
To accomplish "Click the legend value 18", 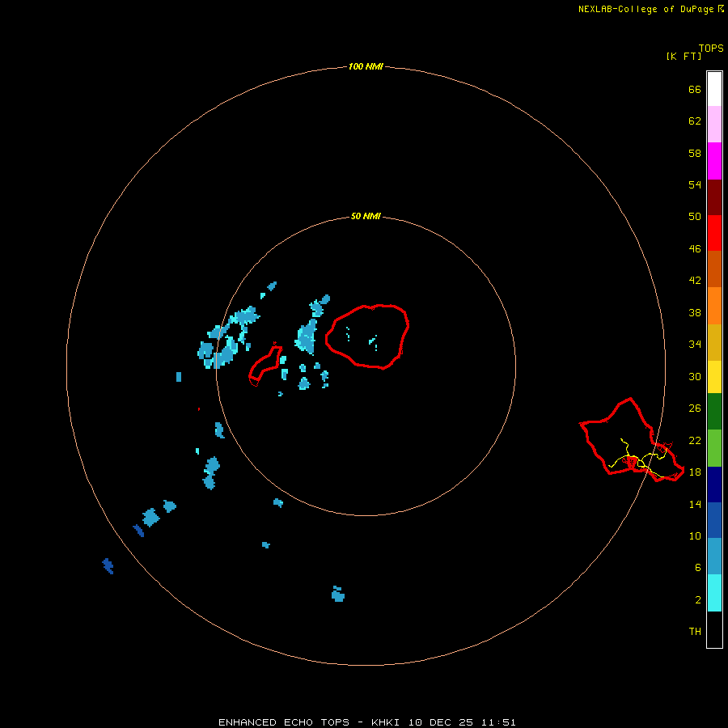I will coord(695,472).
